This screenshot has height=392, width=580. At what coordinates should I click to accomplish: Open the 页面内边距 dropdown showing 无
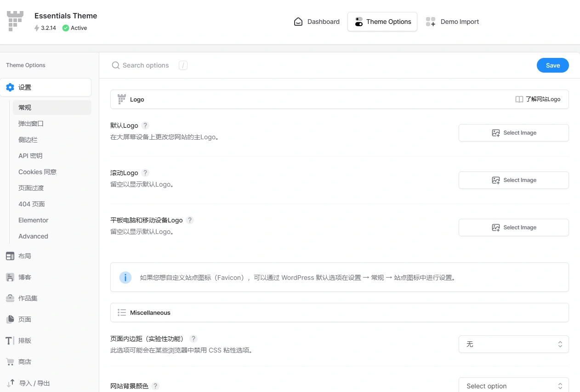pyautogui.click(x=513, y=344)
